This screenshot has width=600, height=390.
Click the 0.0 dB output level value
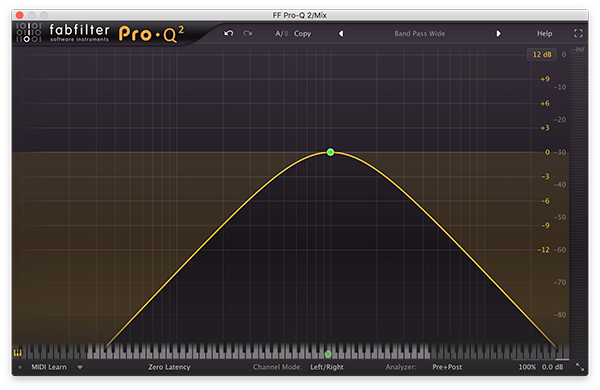tap(552, 367)
